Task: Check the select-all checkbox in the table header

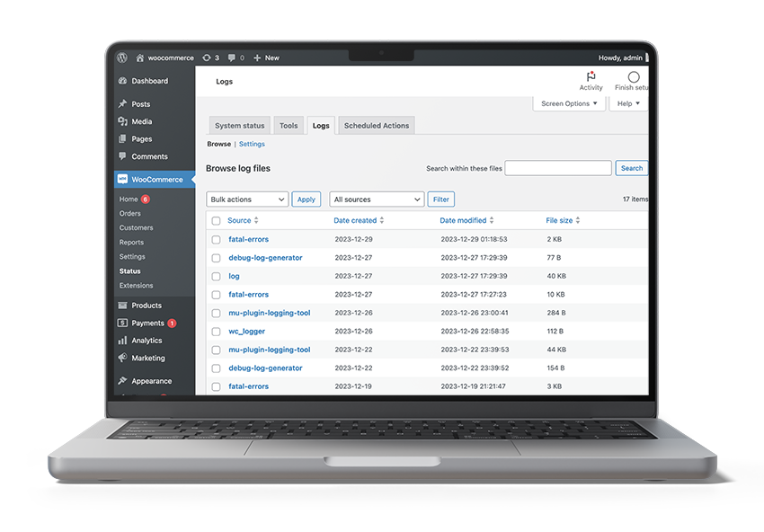Action: click(215, 220)
